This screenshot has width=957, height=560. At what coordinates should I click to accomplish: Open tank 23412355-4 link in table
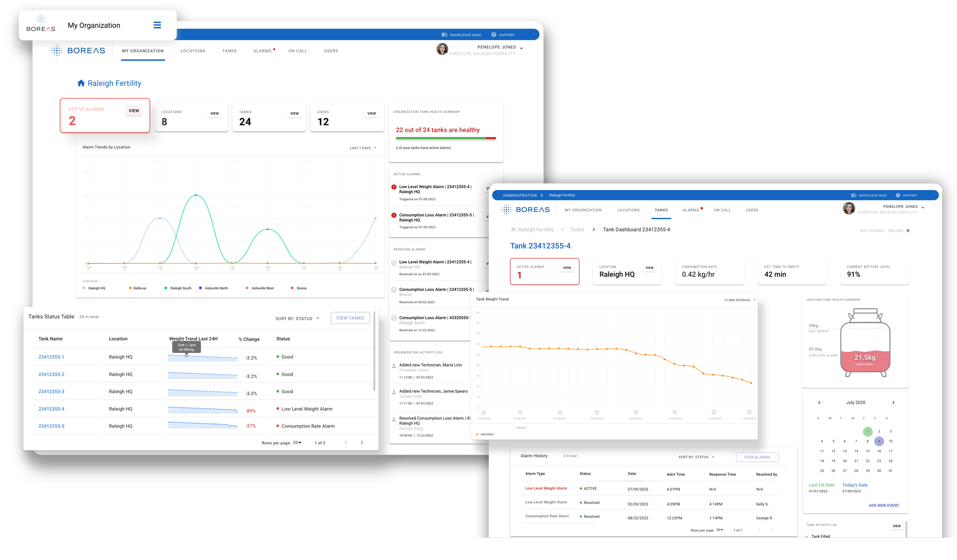pos(51,409)
